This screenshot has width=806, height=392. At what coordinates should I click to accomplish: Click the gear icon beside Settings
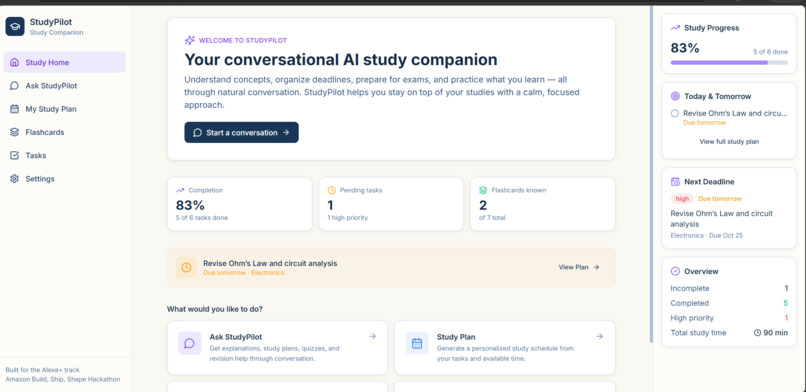pos(14,179)
